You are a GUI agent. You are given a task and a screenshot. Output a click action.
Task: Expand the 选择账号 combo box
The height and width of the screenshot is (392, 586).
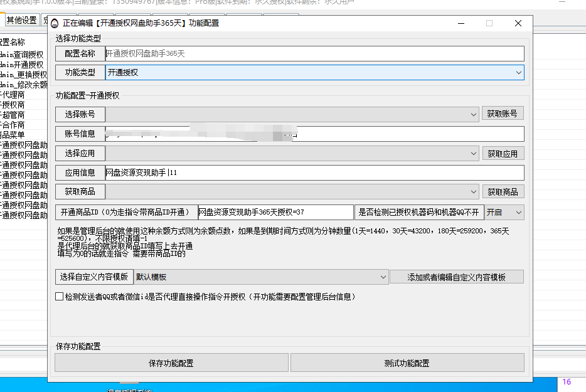pos(292,114)
